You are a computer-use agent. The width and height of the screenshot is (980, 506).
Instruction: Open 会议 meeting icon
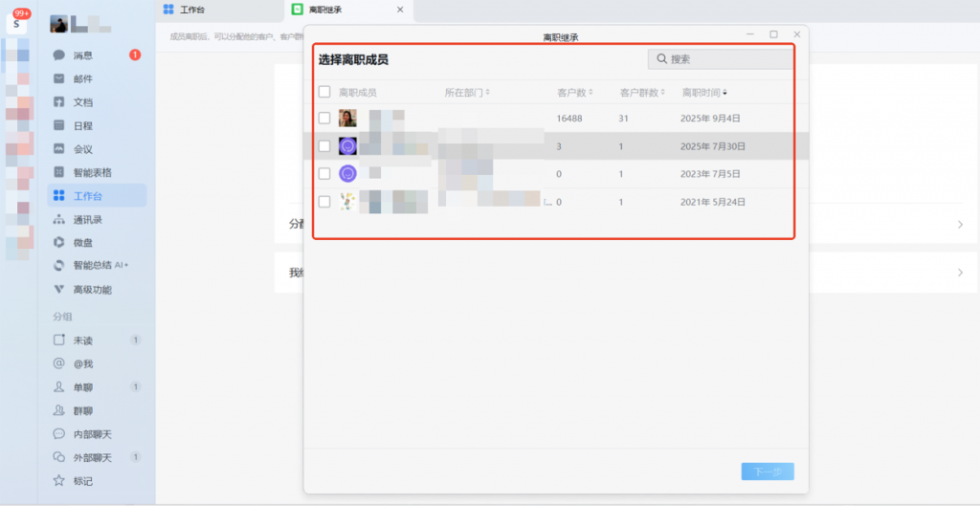tap(58, 148)
